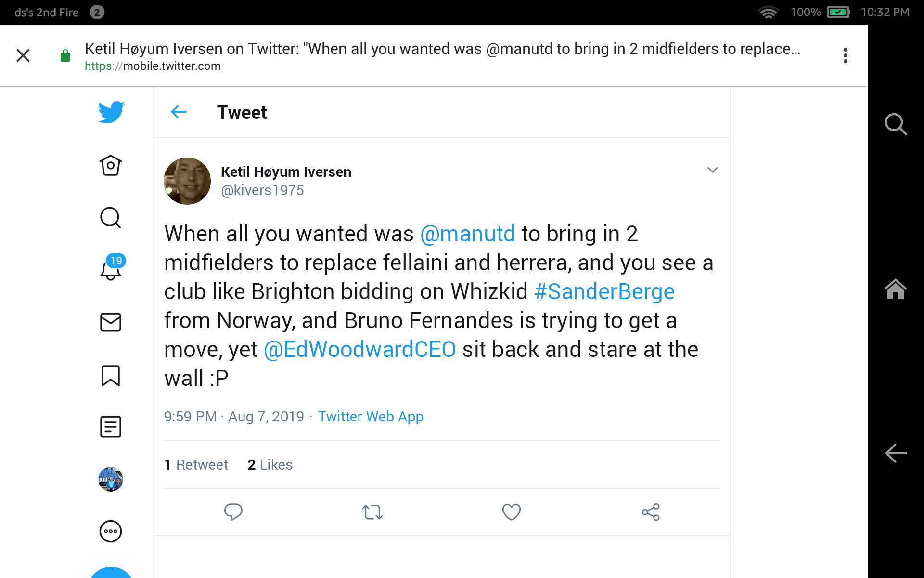Open Explore search icon in sidebar

(x=111, y=218)
